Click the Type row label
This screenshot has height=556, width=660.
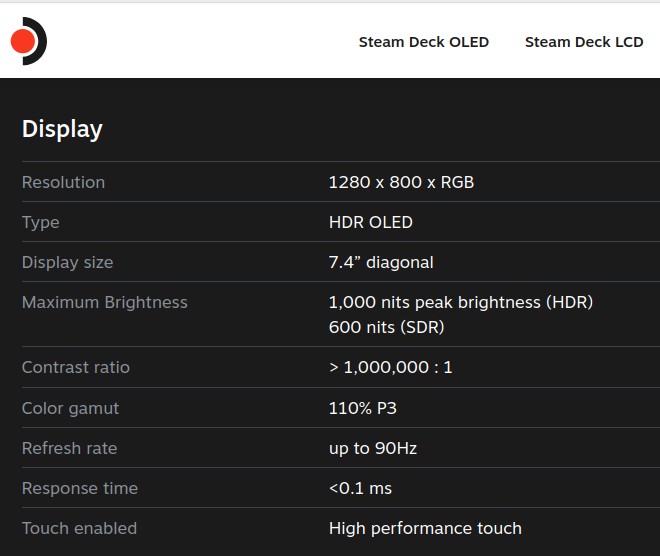click(x=41, y=223)
